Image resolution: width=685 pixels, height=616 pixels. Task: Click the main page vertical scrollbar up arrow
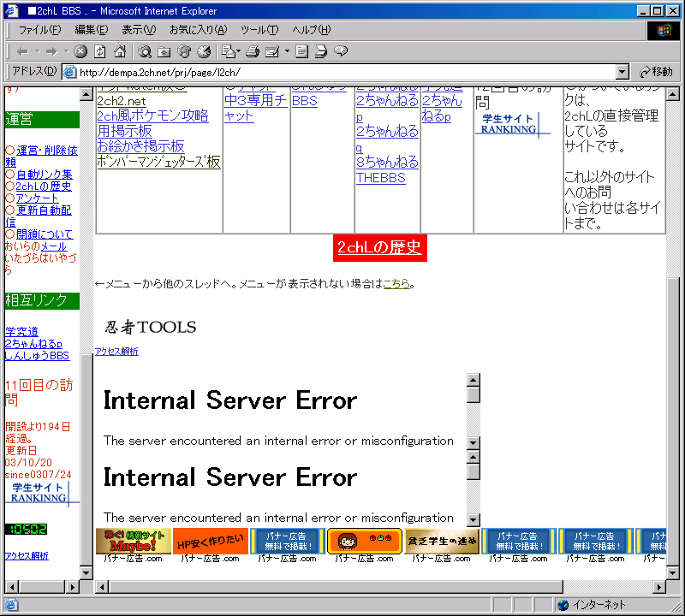click(673, 94)
